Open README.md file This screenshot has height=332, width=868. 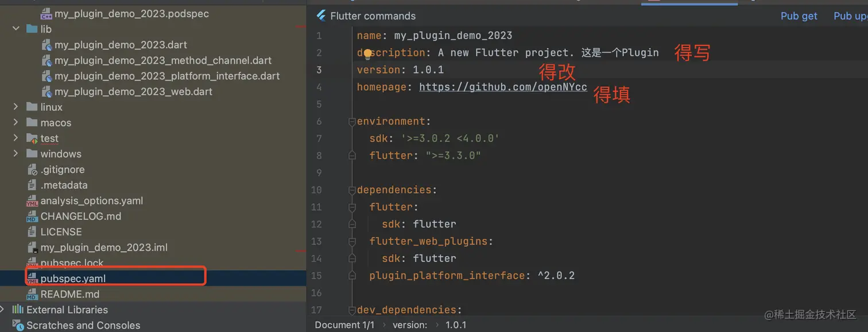click(x=70, y=294)
